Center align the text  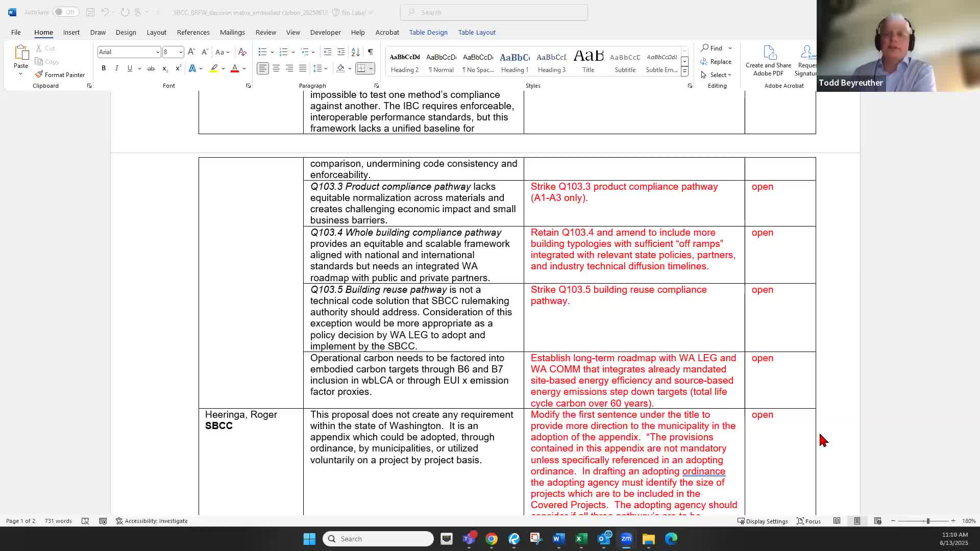(x=276, y=68)
